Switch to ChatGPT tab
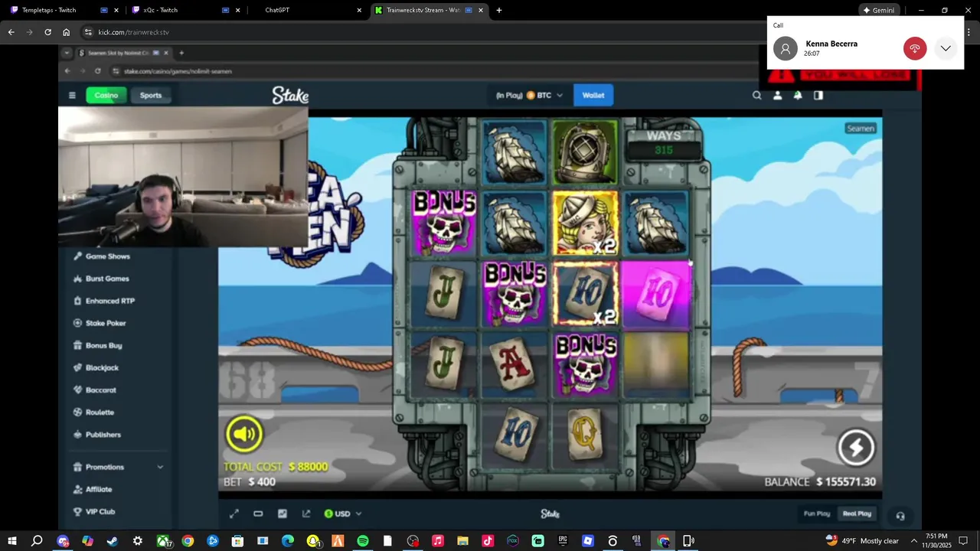This screenshot has height=551, width=980. click(306, 10)
